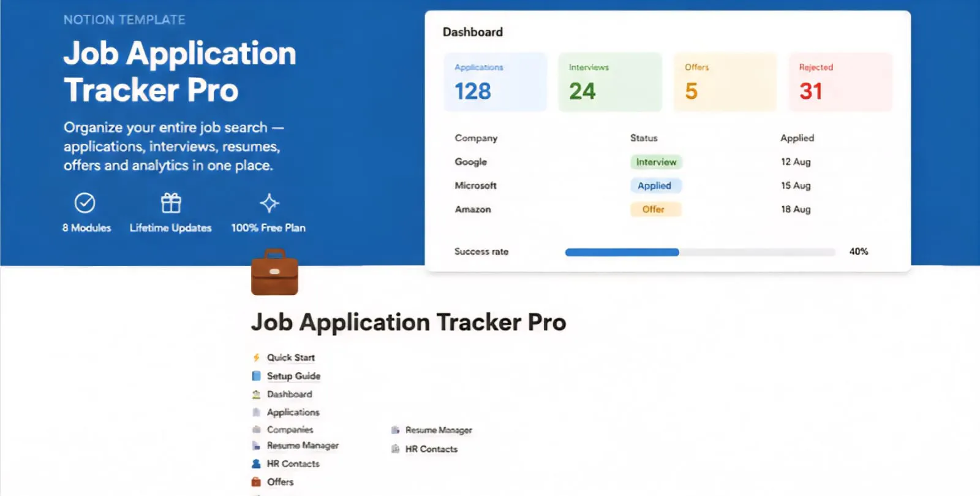Open the Companies page link

[x=290, y=429]
